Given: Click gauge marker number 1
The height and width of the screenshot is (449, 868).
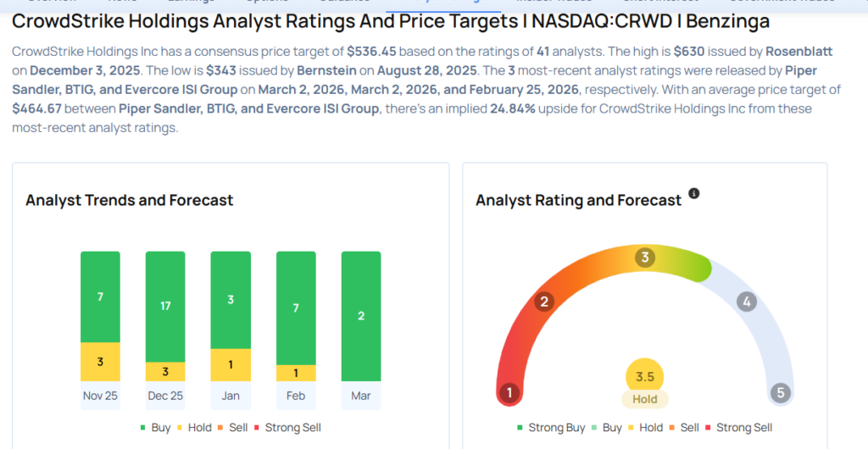Looking at the screenshot, I should click(x=509, y=393).
